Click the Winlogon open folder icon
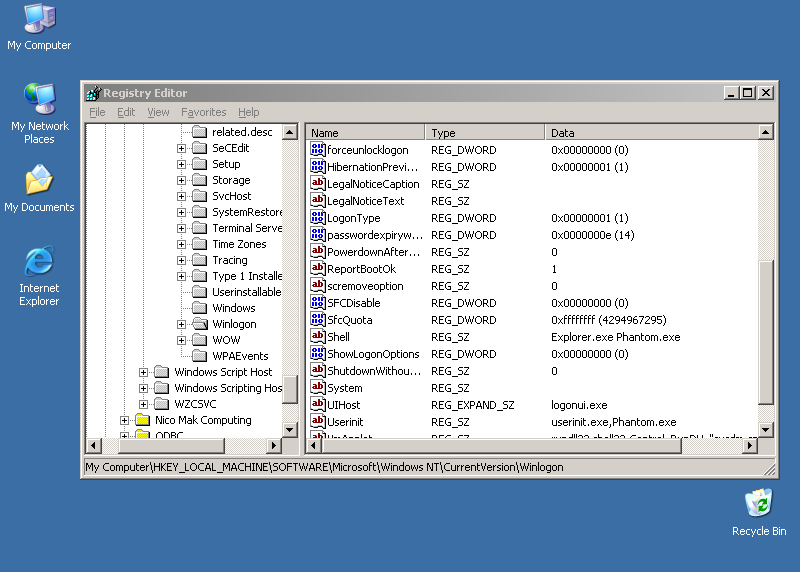 (x=199, y=324)
